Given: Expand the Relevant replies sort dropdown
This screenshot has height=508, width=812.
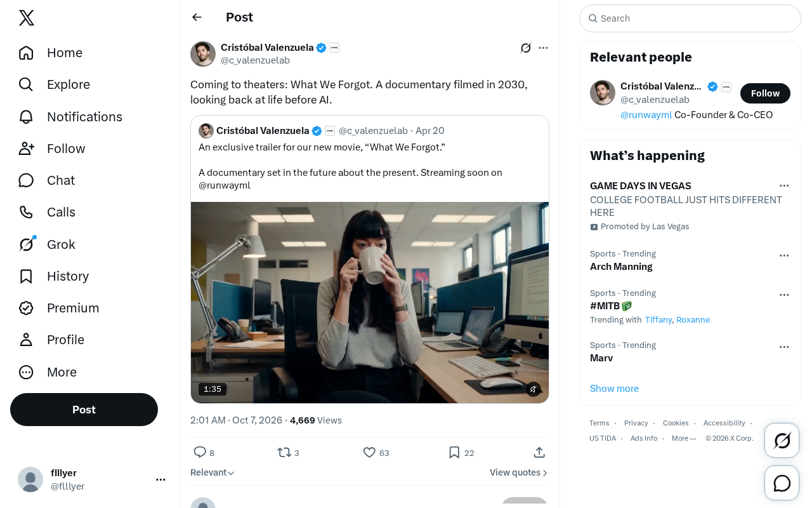Looking at the screenshot, I should click(213, 472).
